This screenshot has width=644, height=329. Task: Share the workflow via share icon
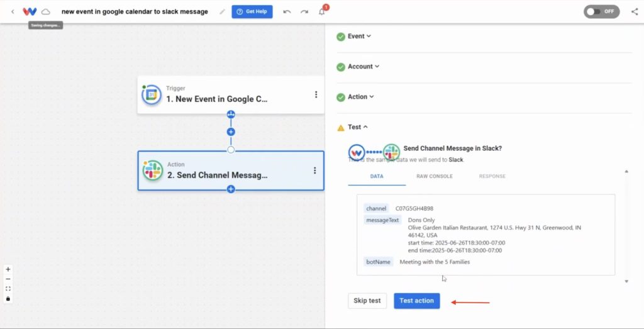click(x=635, y=11)
